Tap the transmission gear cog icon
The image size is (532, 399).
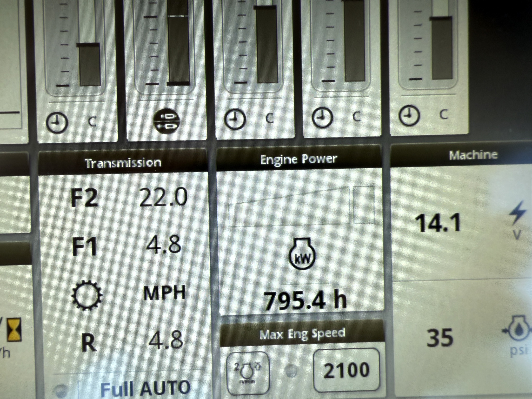(x=87, y=295)
